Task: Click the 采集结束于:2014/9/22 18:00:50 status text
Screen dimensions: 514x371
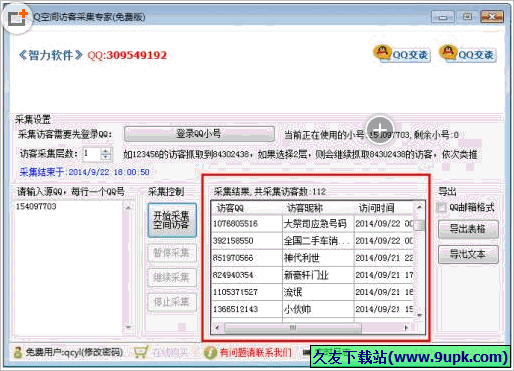Action: click(84, 172)
